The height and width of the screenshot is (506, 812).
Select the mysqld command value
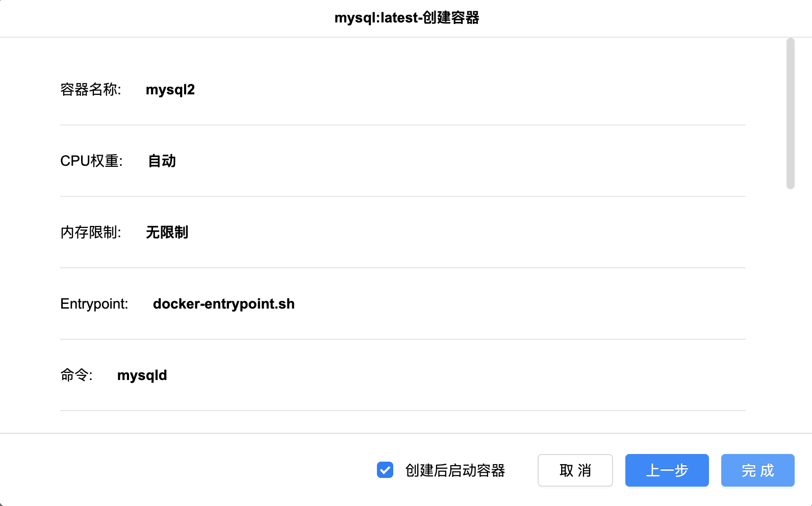point(142,375)
